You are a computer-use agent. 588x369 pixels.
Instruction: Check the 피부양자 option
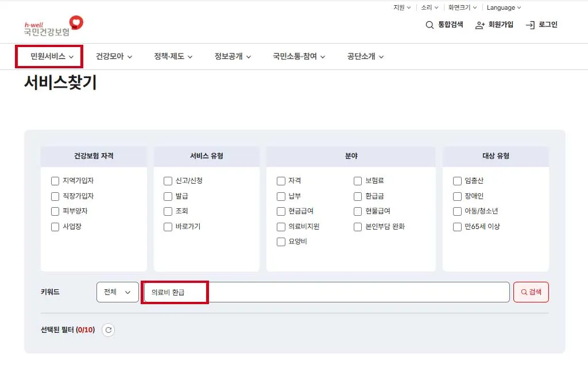tap(55, 211)
